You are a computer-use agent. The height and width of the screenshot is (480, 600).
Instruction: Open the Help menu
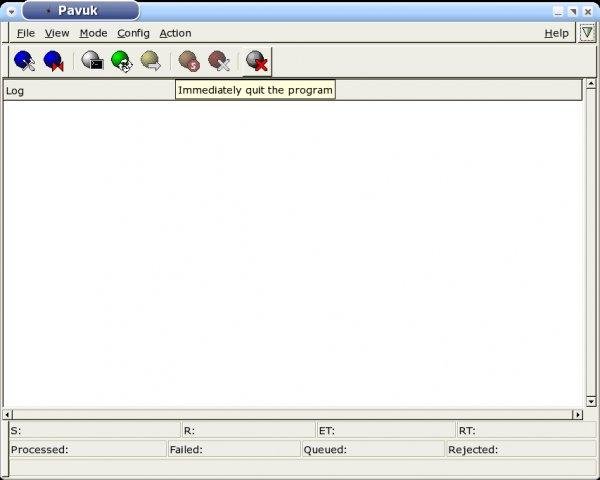coord(556,33)
